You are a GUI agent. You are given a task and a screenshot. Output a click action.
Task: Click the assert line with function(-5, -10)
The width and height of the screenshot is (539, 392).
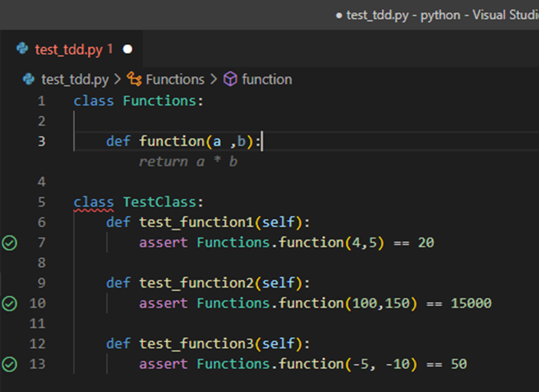[303, 364]
